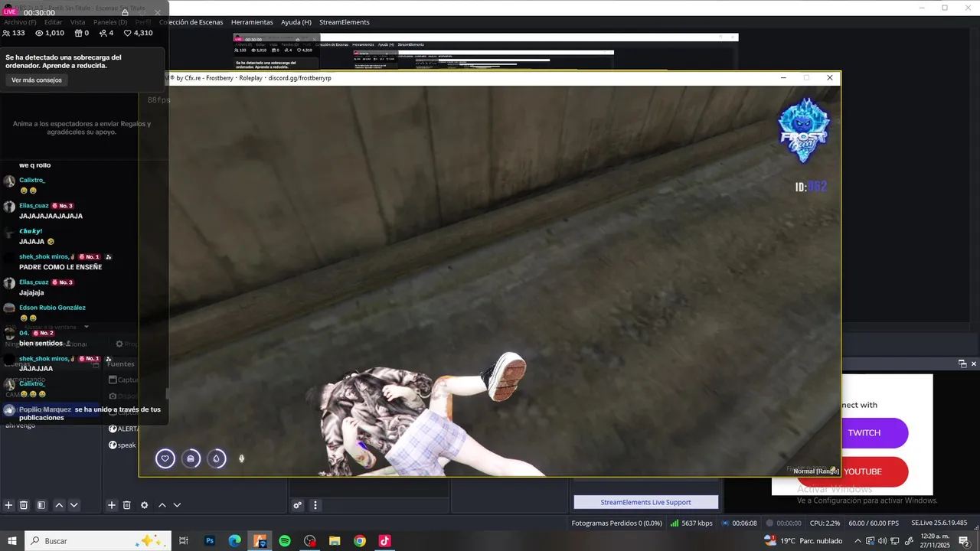This screenshot has width=980, height=551.
Task: Open Windows notification center
Action: (964, 541)
